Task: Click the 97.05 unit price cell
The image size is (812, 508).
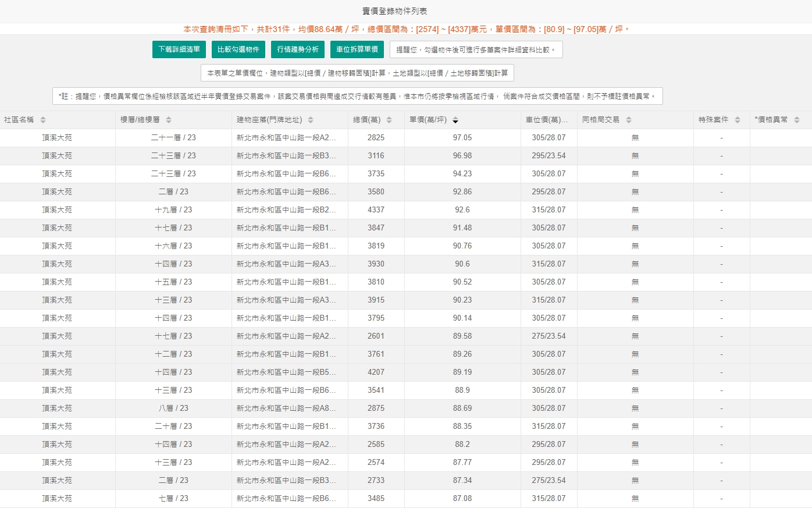Action: pyautogui.click(x=462, y=137)
